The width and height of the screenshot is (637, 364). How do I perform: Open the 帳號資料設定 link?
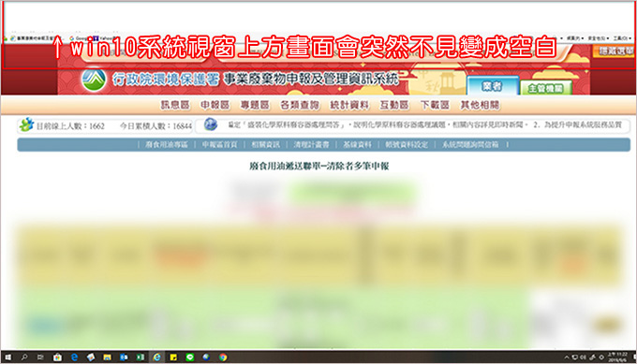point(407,144)
